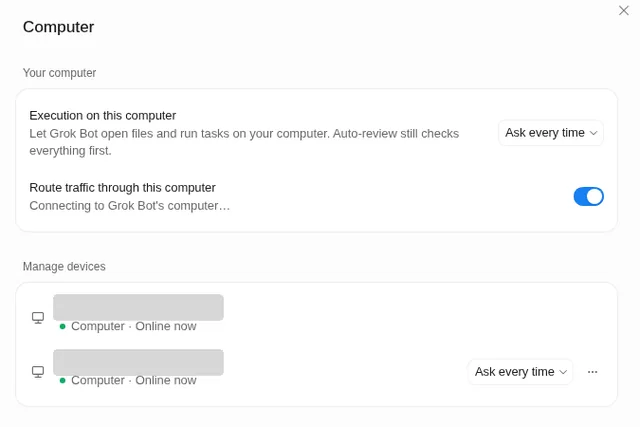Click the second device's monitor icon
This screenshot has width=640, height=427.
click(x=38, y=371)
